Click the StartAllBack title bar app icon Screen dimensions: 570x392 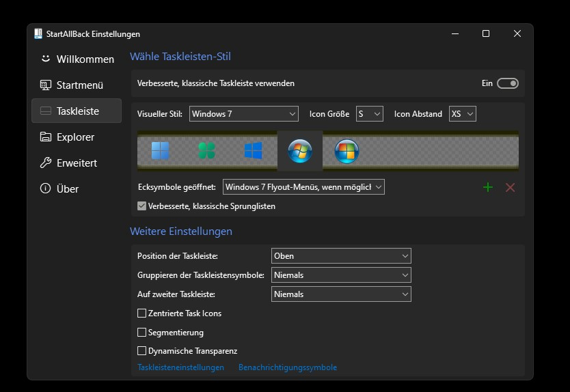(38, 33)
